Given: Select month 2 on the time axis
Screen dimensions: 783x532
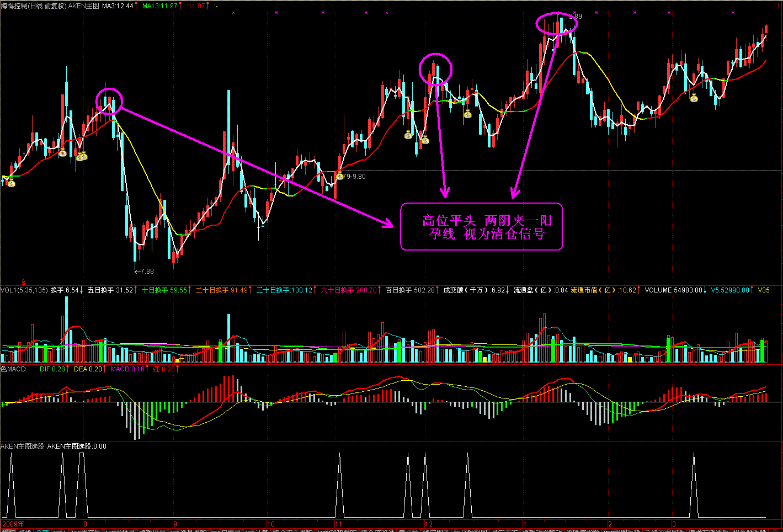Looking at the screenshot, I should point(610,524).
